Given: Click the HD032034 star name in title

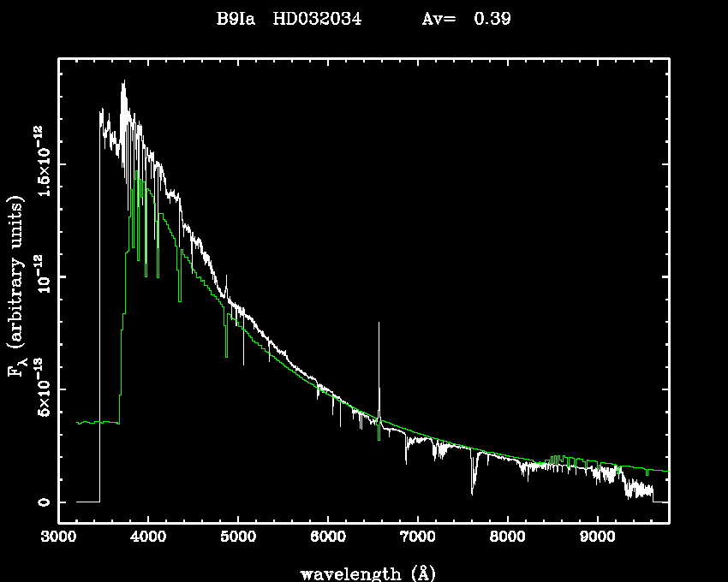Looking at the screenshot, I should pos(316,19).
